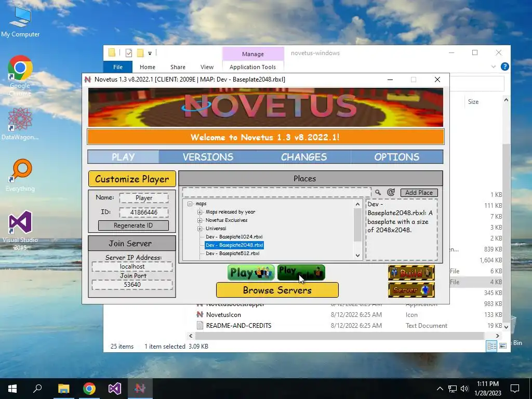Open Visual Studio from the taskbar

tap(115, 389)
